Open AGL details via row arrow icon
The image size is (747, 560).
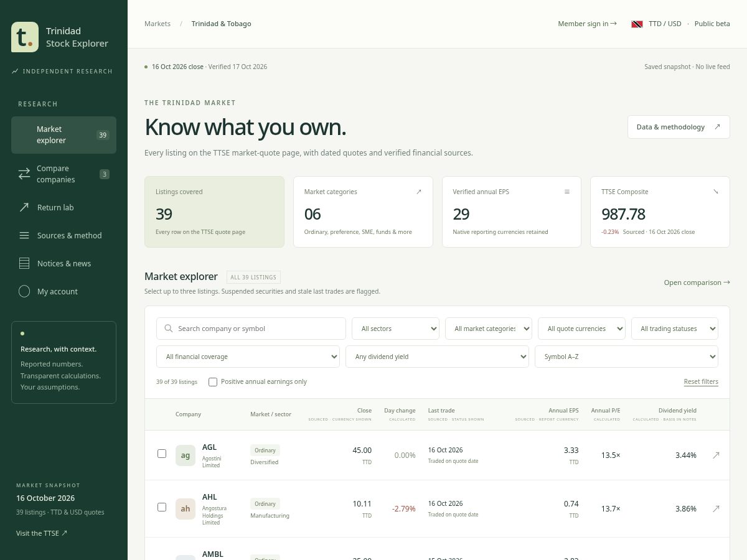716,455
